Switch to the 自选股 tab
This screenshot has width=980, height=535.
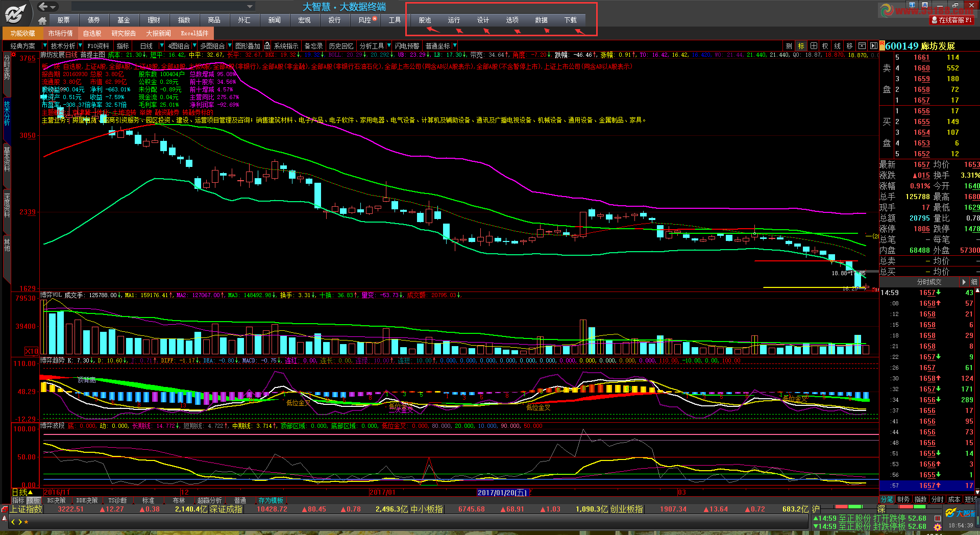pos(92,33)
